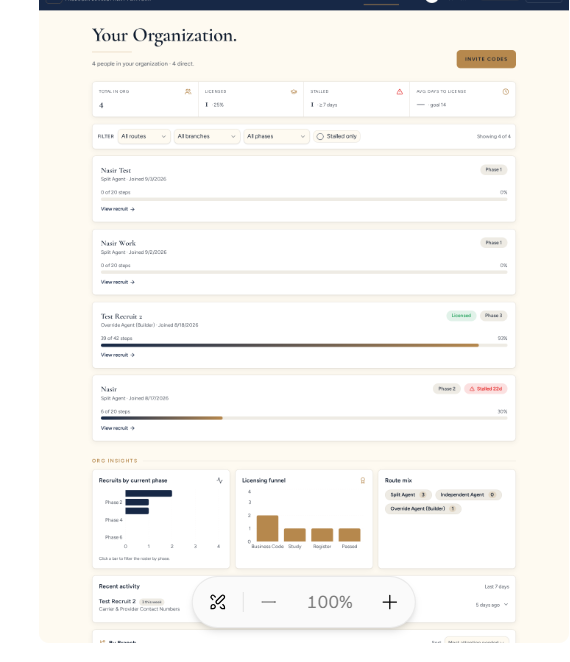Toggle the Stalled only filter

(337, 136)
